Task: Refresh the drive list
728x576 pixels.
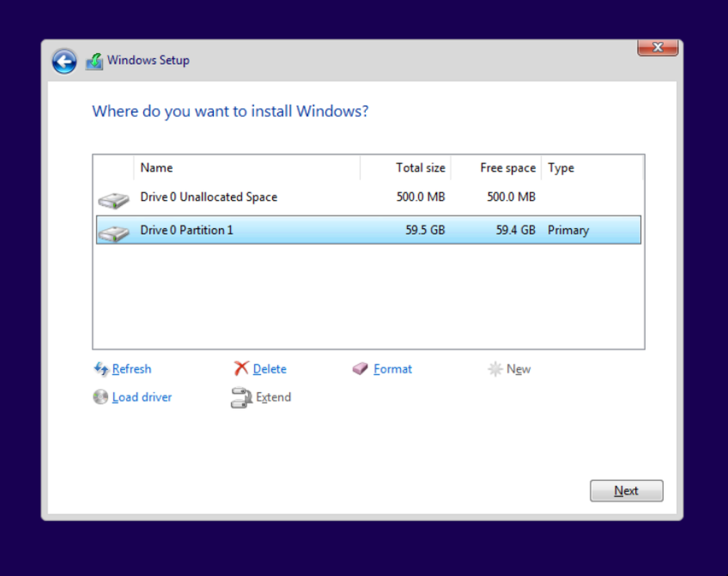Action: coord(131,369)
